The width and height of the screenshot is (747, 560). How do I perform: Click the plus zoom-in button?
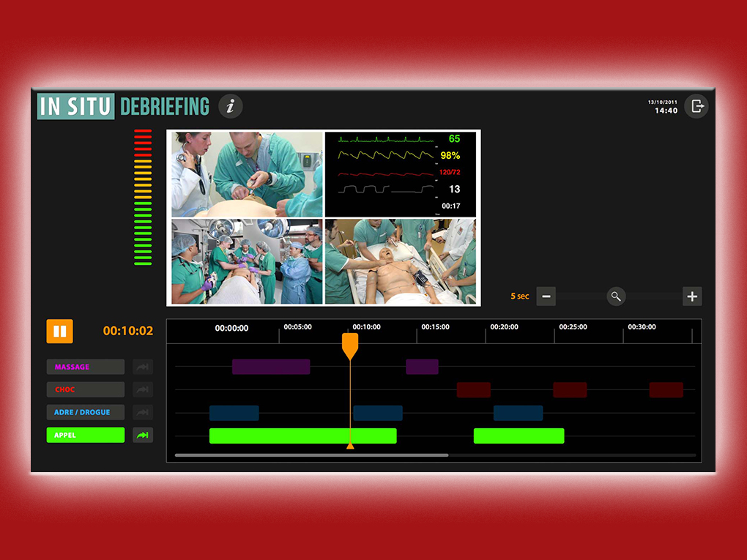tap(692, 296)
